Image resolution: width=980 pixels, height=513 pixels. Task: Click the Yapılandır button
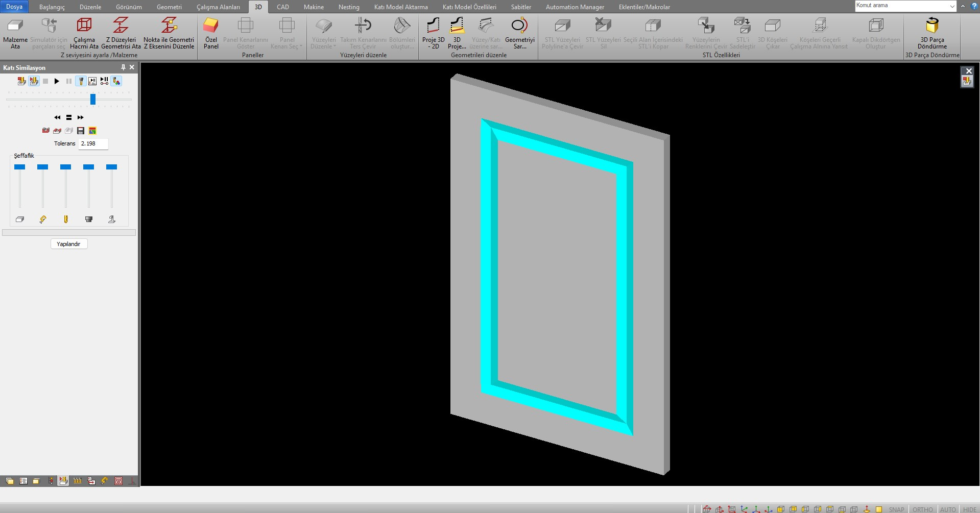tap(69, 244)
